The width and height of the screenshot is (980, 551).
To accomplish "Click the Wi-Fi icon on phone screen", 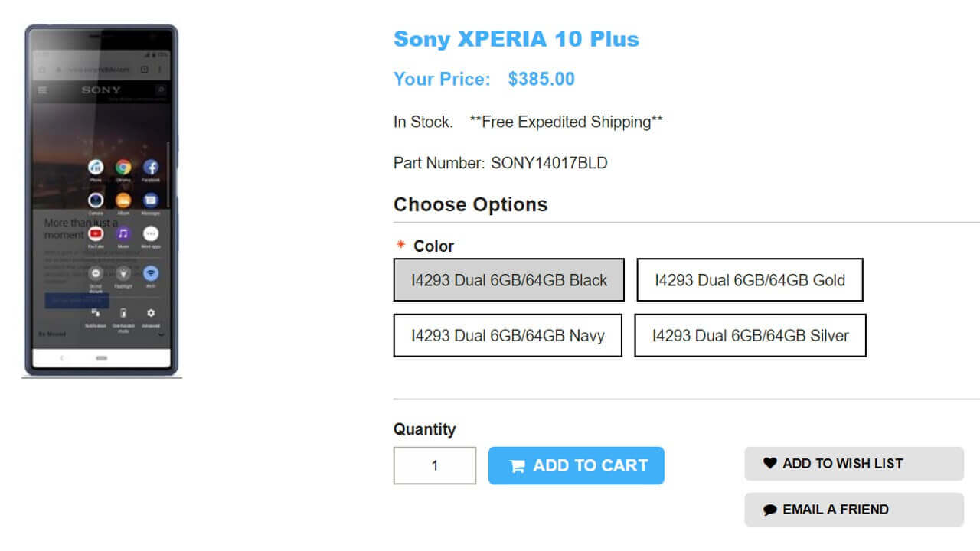I will point(151,273).
